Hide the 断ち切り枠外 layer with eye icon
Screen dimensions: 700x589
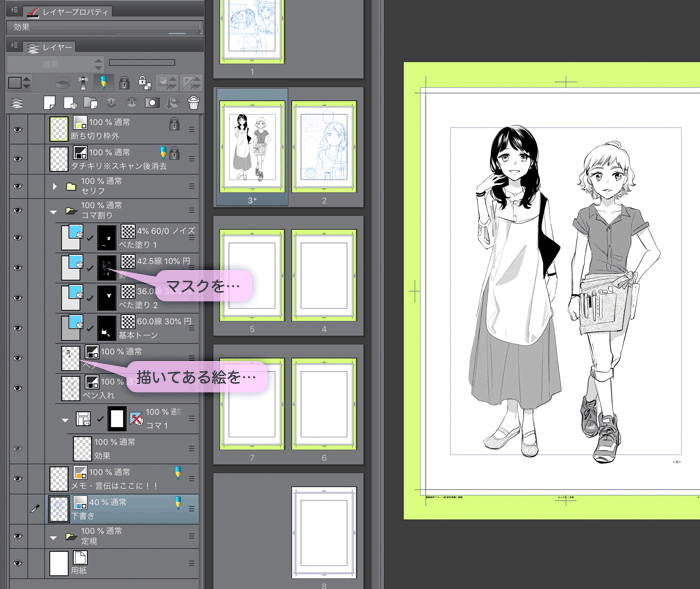[18, 129]
